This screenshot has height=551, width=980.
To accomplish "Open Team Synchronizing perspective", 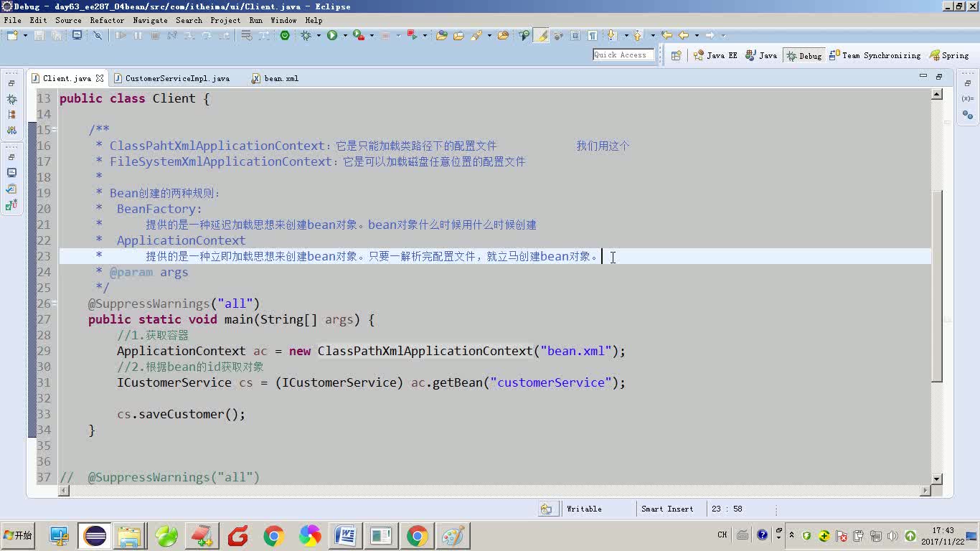I will point(875,55).
